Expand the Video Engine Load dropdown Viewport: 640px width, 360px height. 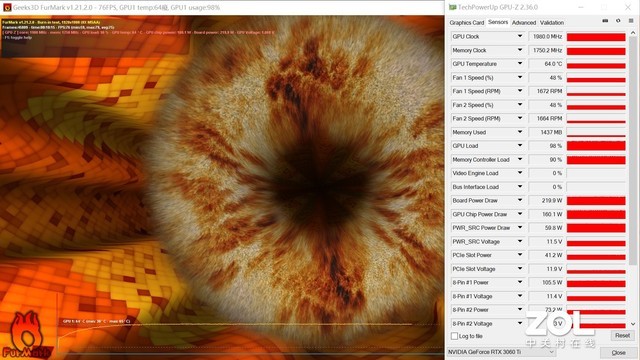pyautogui.click(x=520, y=173)
